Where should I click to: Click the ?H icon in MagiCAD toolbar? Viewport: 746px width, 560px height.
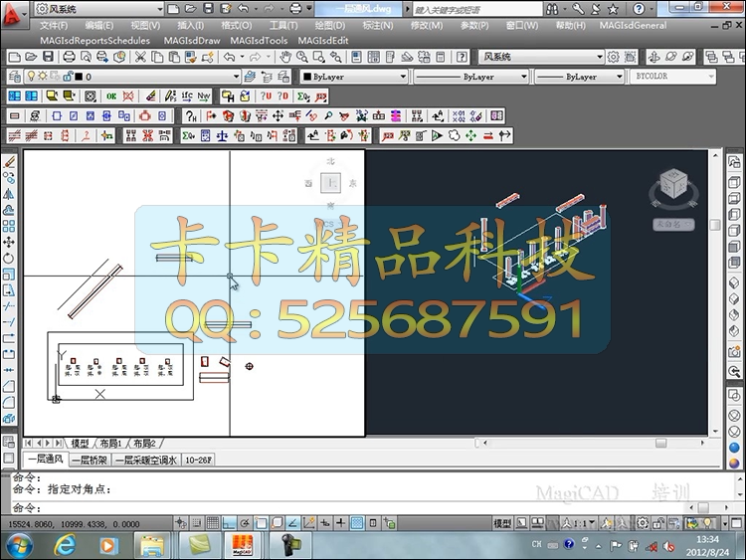coord(191,115)
